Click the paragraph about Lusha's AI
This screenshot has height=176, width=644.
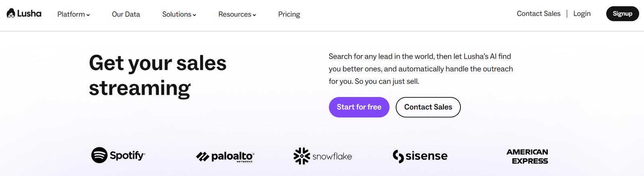click(421, 69)
